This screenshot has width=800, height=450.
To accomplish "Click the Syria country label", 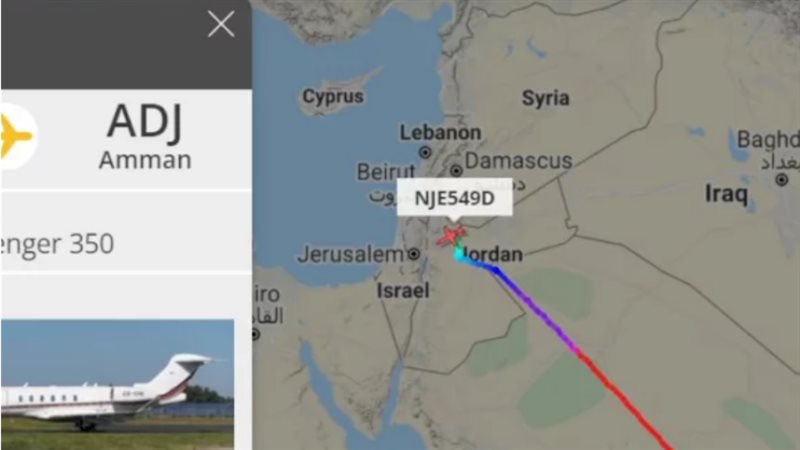I will (545, 98).
